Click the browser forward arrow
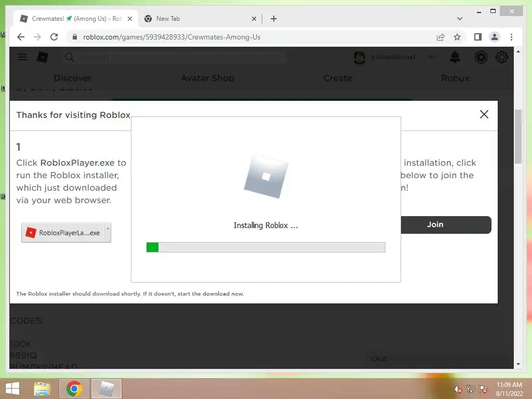 tap(37, 37)
